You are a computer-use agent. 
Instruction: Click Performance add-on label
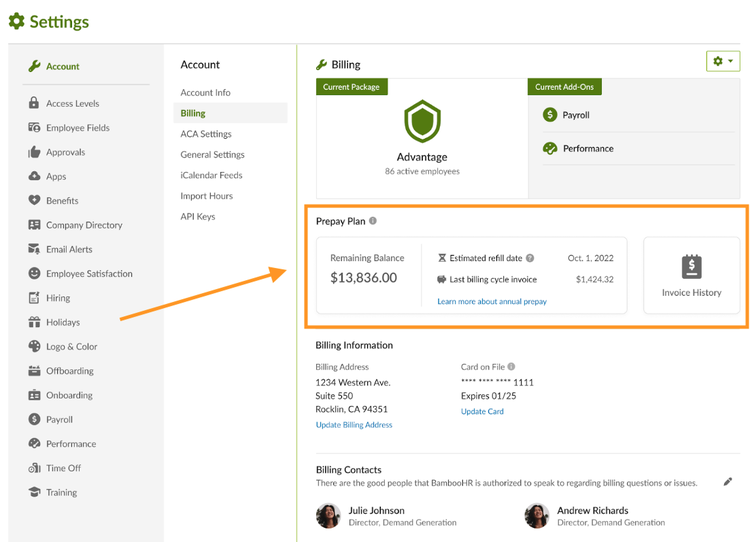tap(588, 148)
